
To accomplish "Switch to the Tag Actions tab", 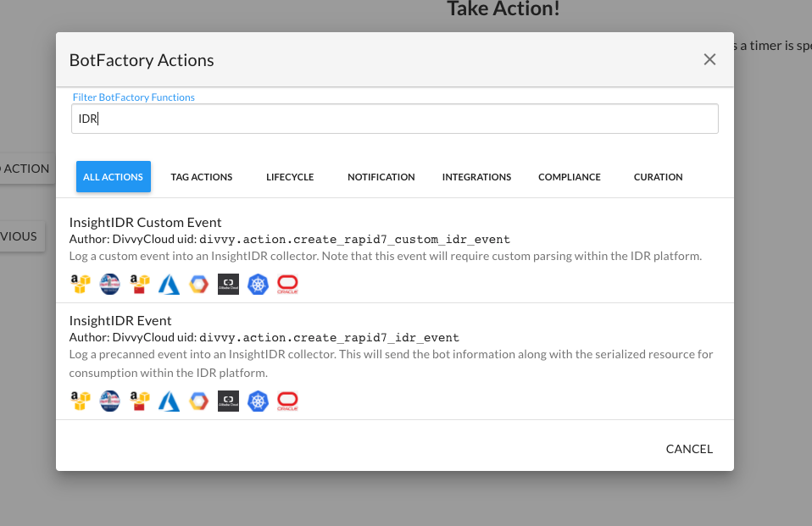I will 202,177.
